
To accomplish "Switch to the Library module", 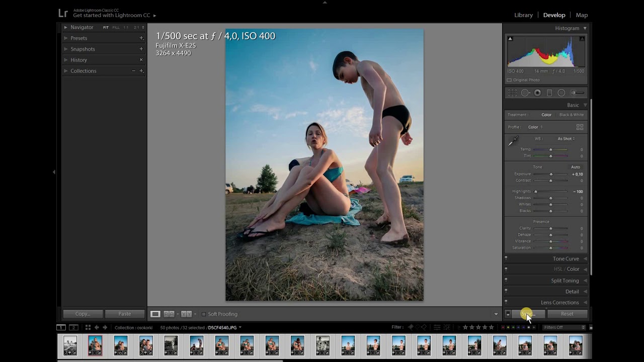I will coord(523,15).
